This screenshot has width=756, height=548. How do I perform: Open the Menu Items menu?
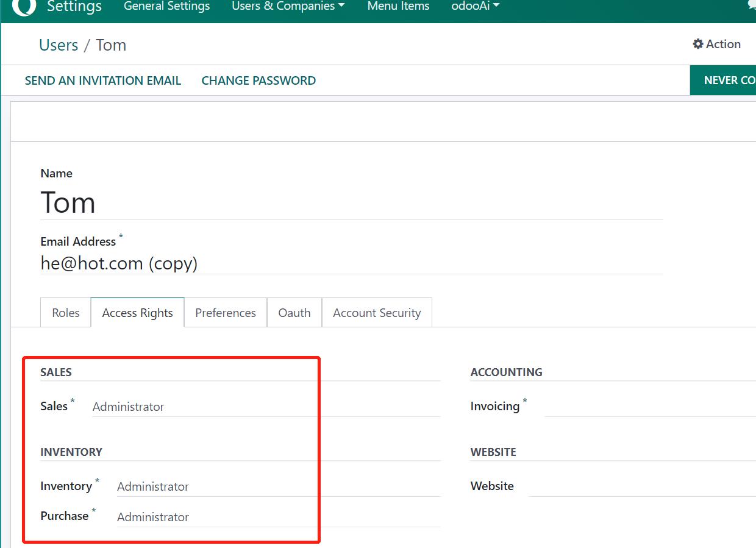click(x=398, y=7)
